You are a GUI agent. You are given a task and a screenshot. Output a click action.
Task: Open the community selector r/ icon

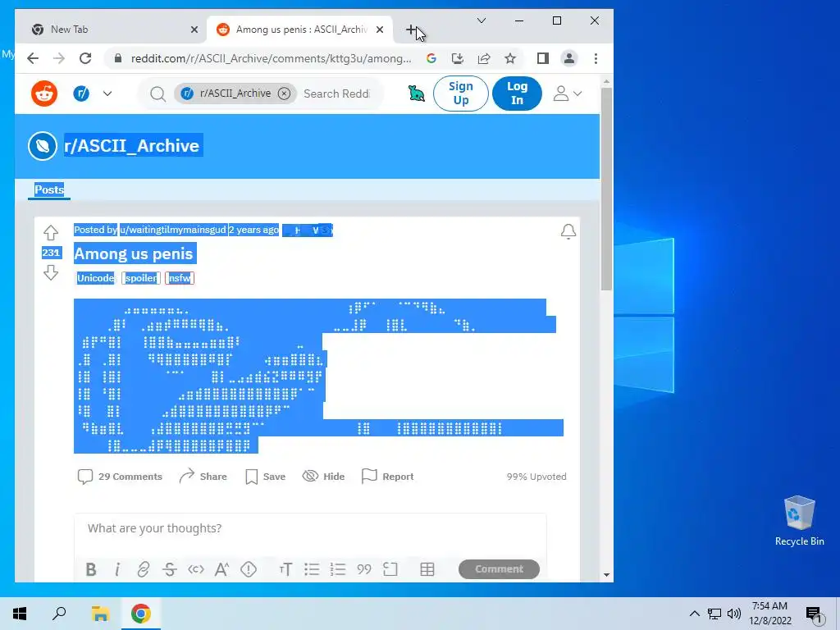[81, 94]
